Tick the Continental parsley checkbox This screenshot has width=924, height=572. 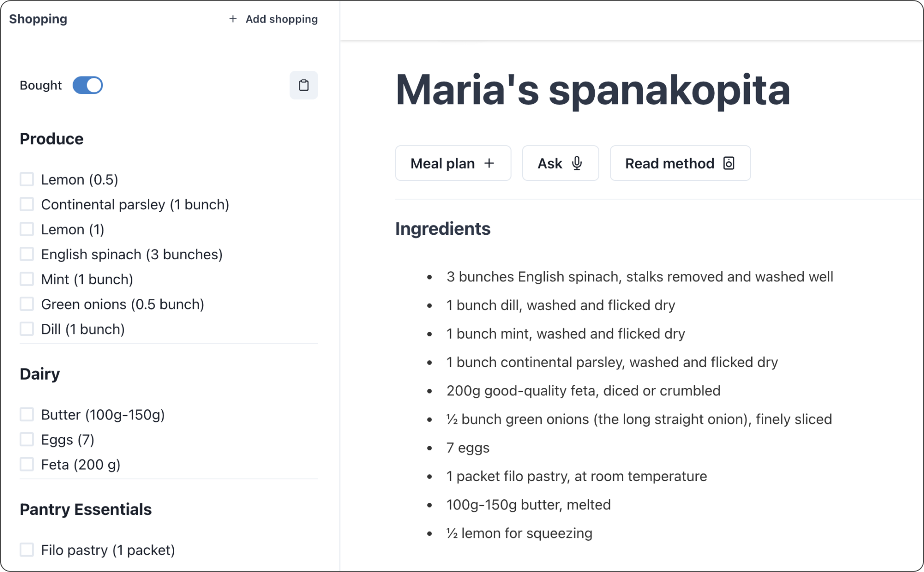click(x=27, y=204)
